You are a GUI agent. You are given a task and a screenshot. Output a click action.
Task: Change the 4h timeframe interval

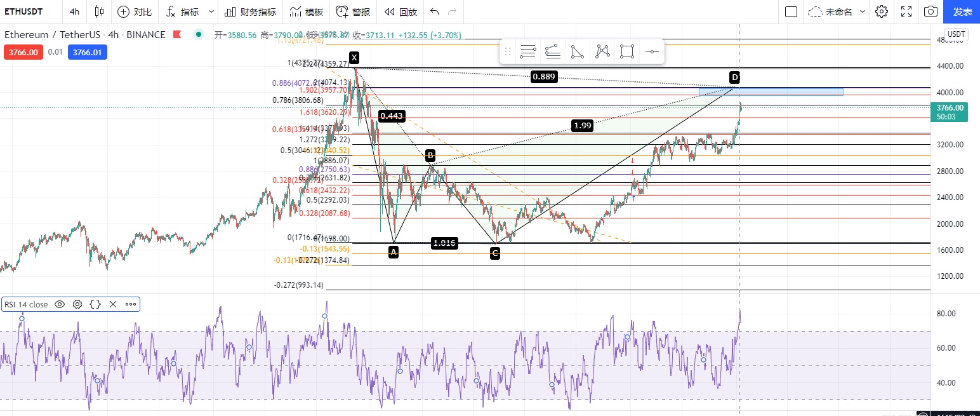tap(75, 11)
